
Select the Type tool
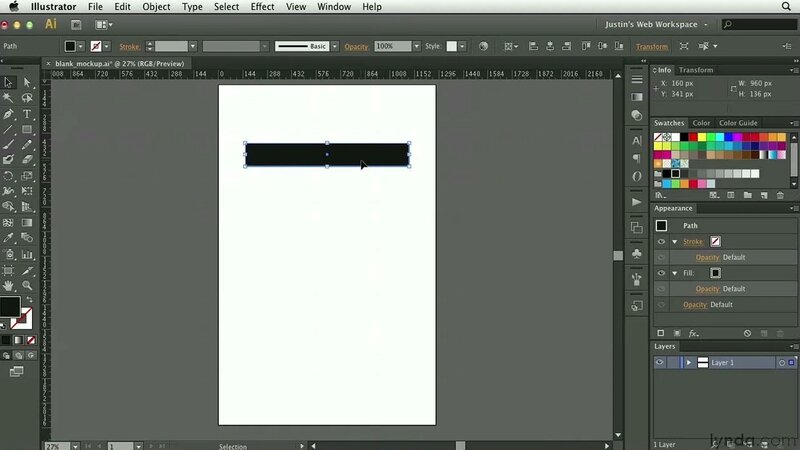click(x=27, y=114)
